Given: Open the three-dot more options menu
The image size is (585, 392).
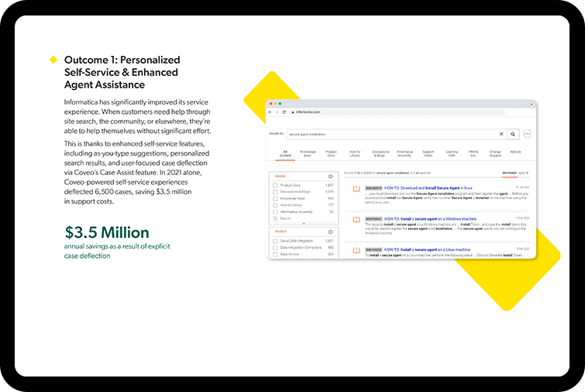Looking at the screenshot, I should (528, 133).
